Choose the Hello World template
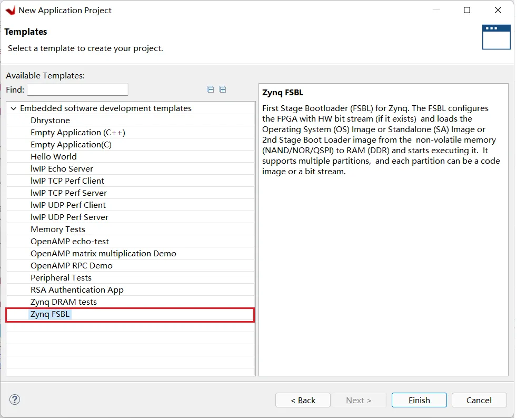 click(x=131, y=157)
